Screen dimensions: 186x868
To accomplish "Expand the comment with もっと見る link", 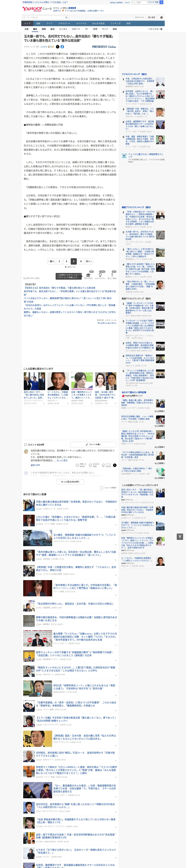I will tap(62, 460).
